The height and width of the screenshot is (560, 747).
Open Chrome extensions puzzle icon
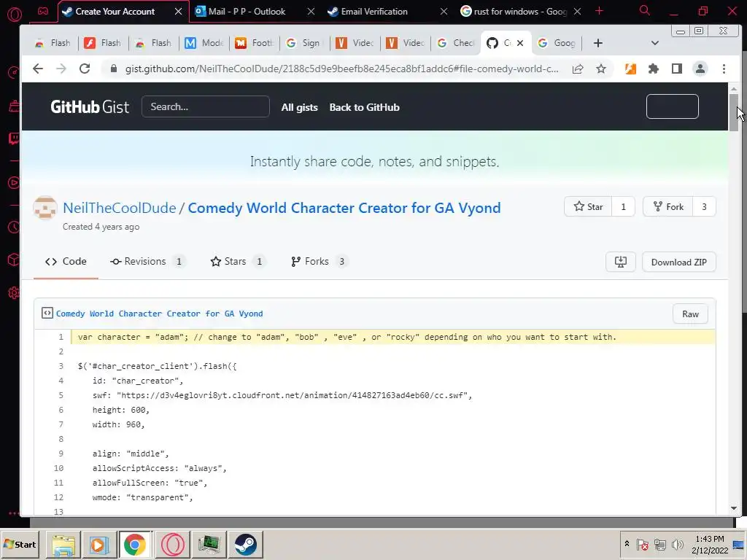[x=653, y=69]
